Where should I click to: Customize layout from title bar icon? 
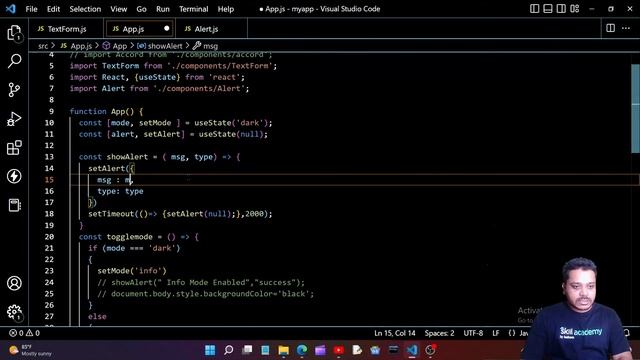click(x=575, y=9)
